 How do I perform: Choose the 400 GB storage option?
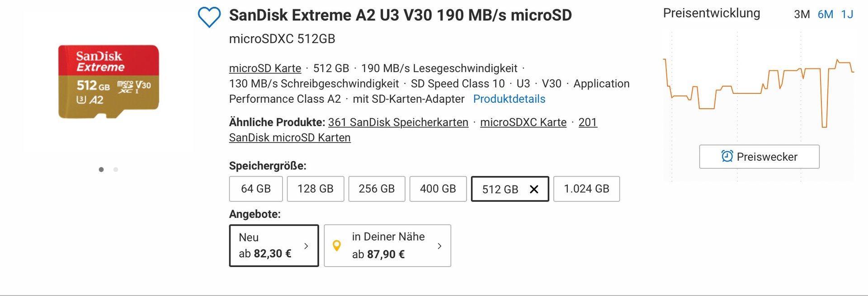(x=438, y=189)
